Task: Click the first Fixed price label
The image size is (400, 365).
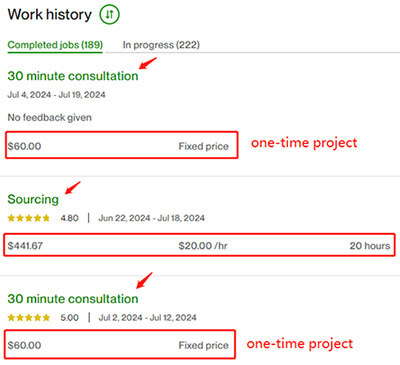Action: [203, 146]
